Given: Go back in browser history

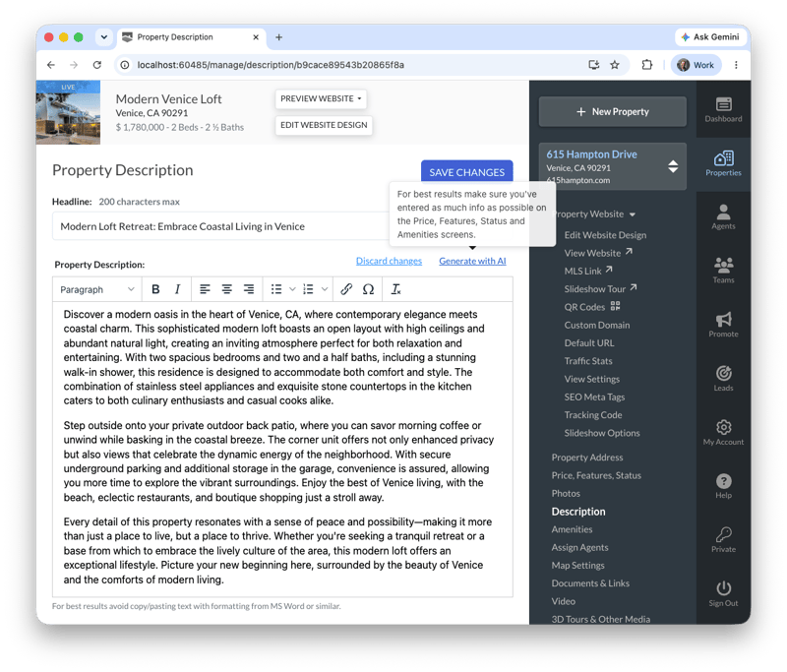Looking at the screenshot, I should point(51,65).
